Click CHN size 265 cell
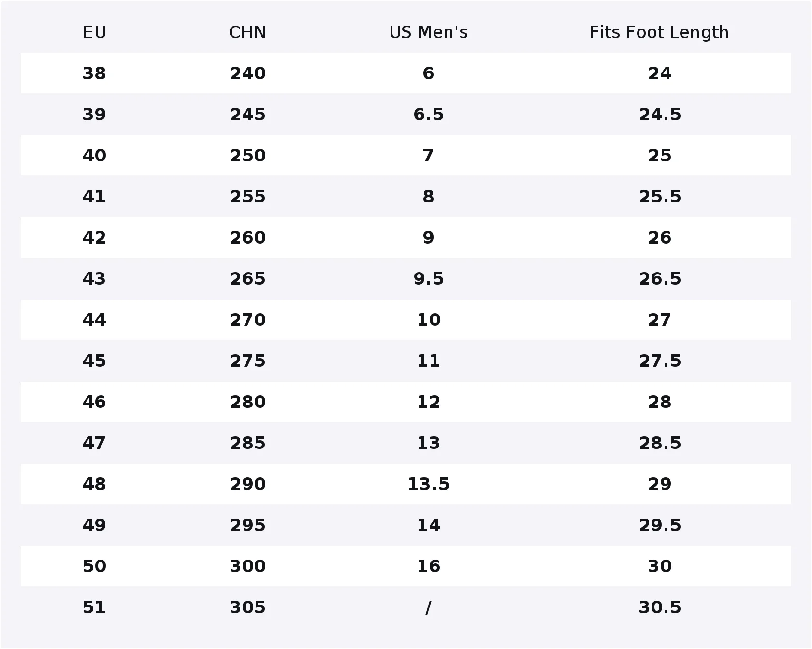Viewport: 812px width, 649px height. 247,279
